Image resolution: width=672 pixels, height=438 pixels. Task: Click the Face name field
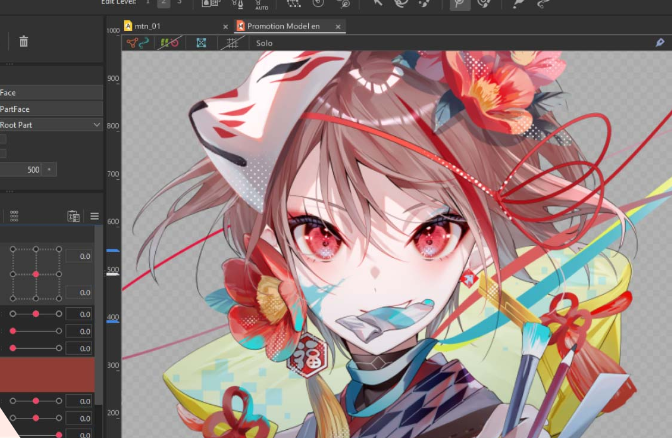[x=51, y=93]
